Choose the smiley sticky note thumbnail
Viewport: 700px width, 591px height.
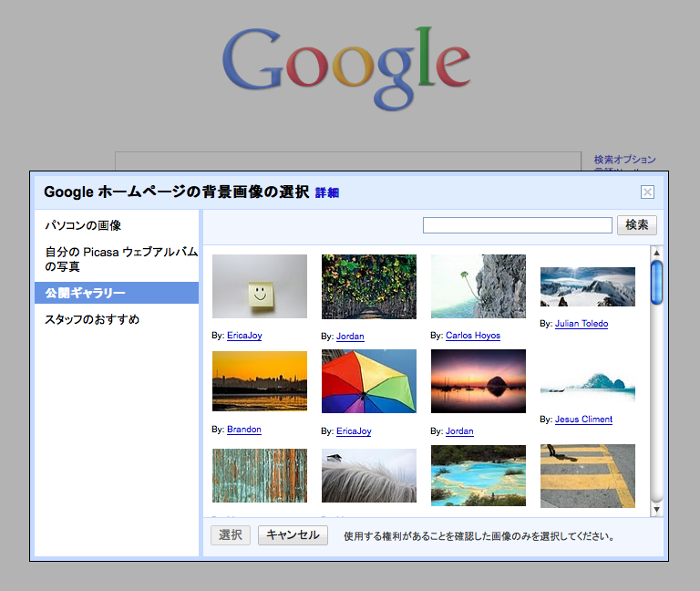point(260,286)
